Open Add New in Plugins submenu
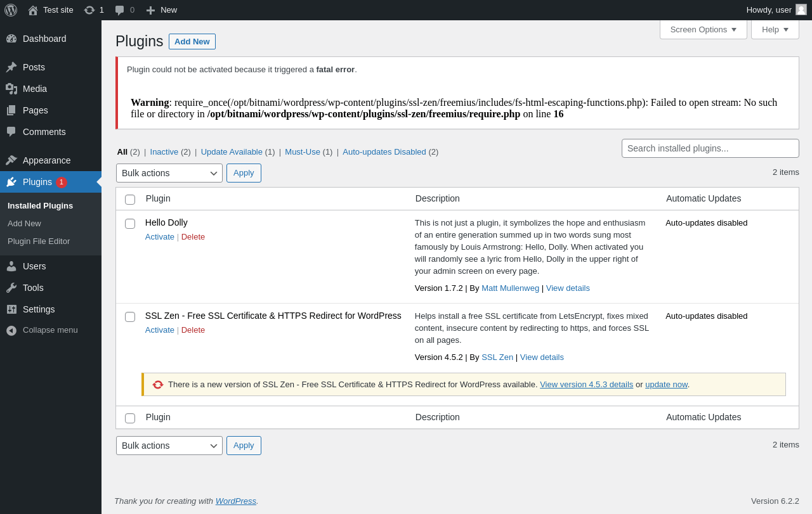Viewport: 812px width, 514px height. click(x=24, y=224)
